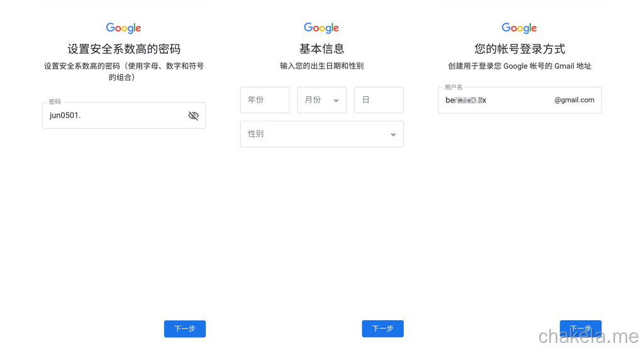Click 下一步 button on 帐号登录方式 panel
644x349 pixels.
pyautogui.click(x=580, y=328)
